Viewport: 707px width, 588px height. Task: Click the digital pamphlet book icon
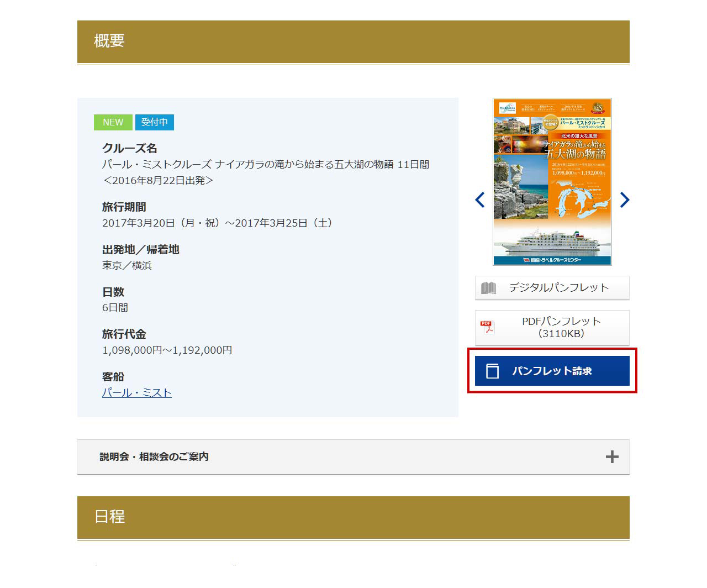click(488, 288)
